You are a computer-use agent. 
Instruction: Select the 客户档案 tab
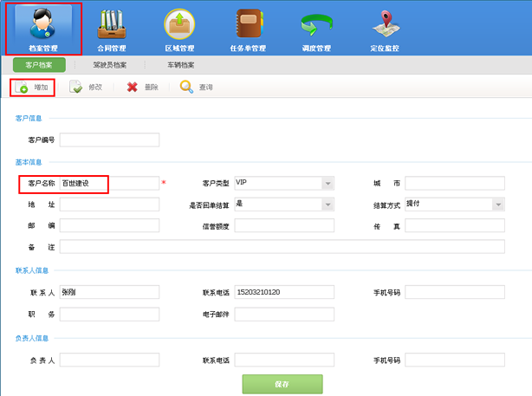(42, 65)
